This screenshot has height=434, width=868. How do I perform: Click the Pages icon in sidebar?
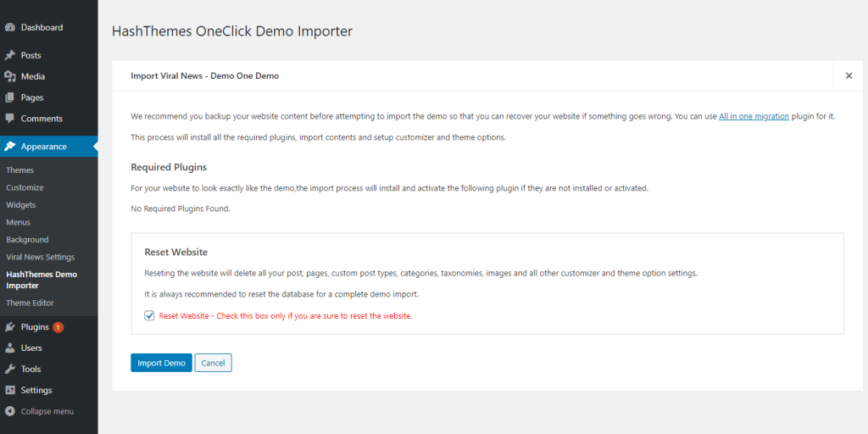[10, 97]
